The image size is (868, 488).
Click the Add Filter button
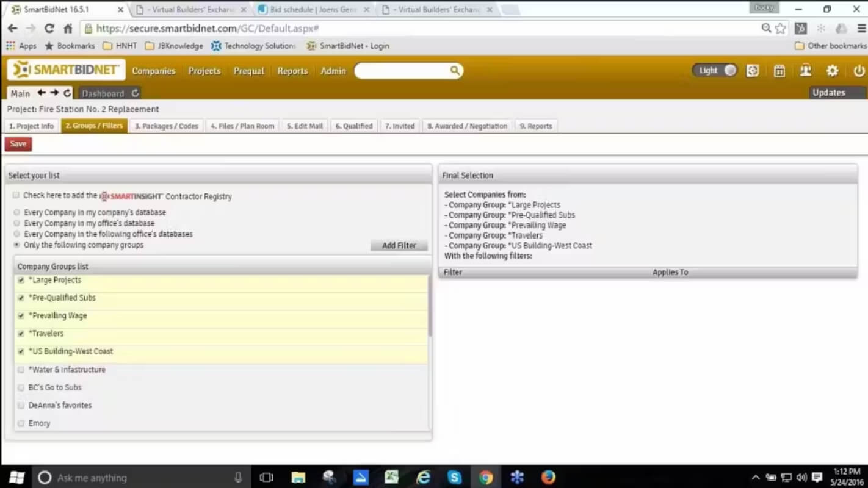[399, 245]
